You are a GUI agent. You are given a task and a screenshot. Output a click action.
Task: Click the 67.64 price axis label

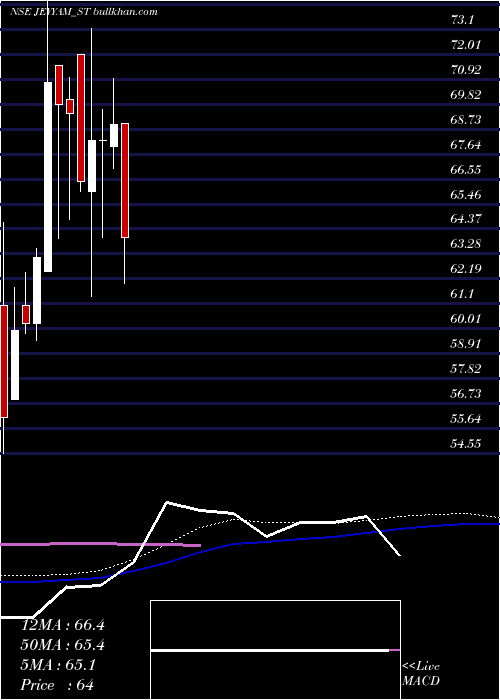466,145
